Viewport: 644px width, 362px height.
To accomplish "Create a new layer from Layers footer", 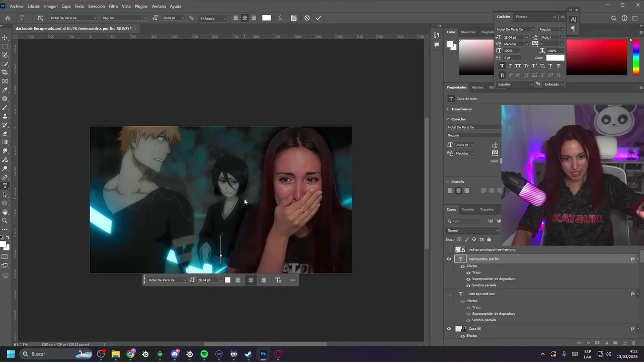I will click(624, 343).
